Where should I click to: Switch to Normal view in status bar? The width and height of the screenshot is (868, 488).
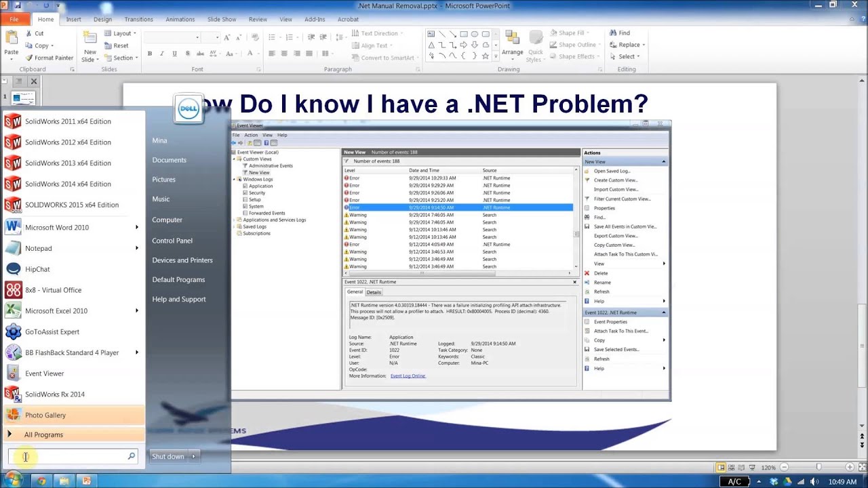tap(721, 468)
